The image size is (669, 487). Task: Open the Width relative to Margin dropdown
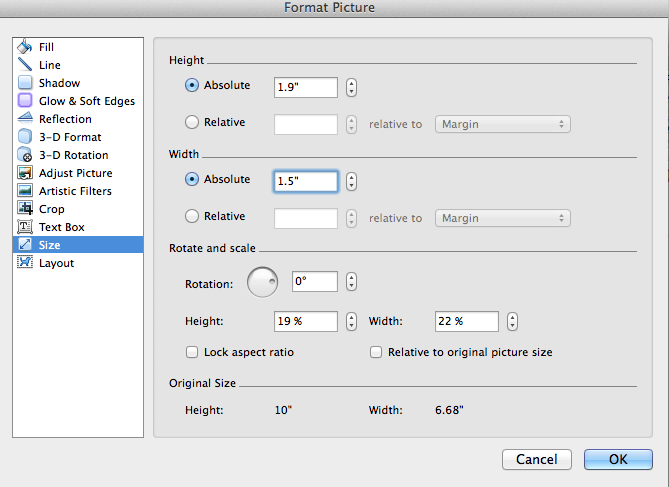pos(503,218)
